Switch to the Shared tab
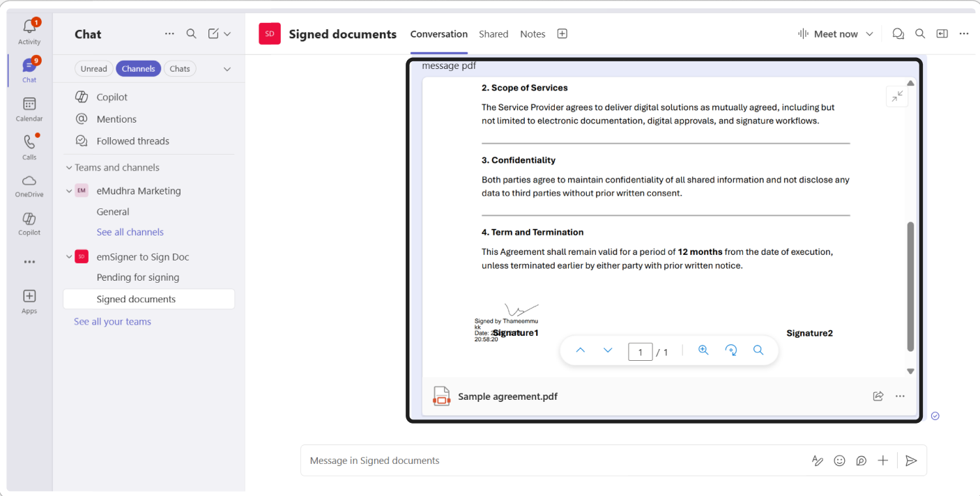The image size is (980, 496). [x=493, y=34]
